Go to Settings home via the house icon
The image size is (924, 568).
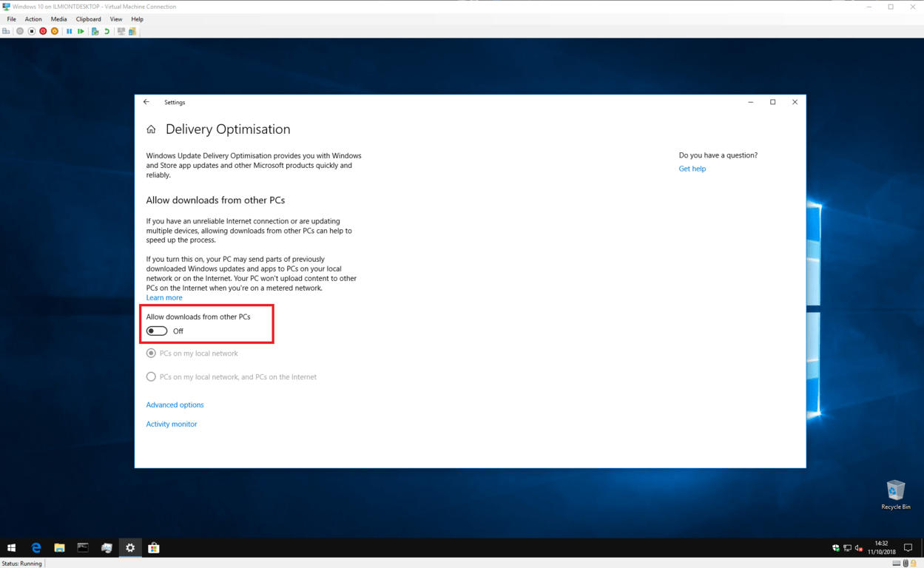[x=151, y=129]
